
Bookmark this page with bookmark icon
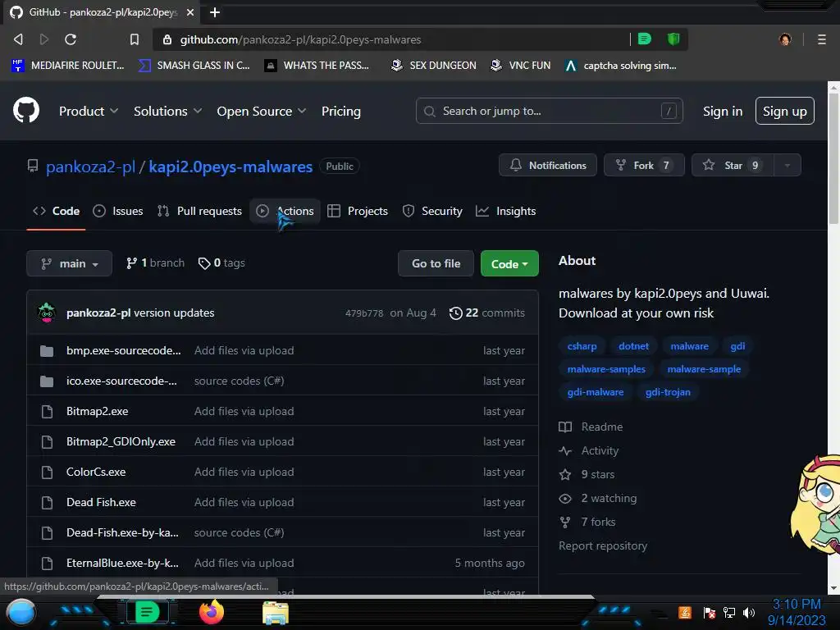coord(134,39)
